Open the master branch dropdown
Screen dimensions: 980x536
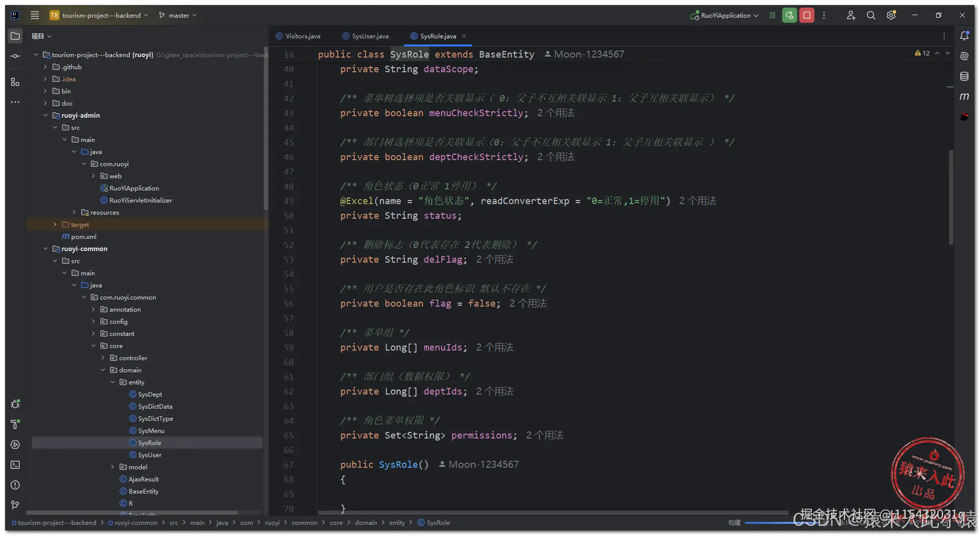coord(178,15)
